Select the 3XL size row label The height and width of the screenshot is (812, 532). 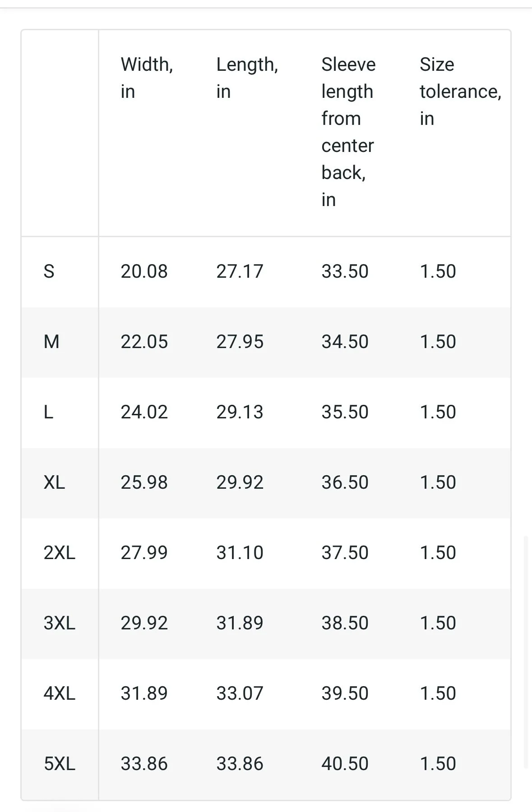click(x=59, y=623)
